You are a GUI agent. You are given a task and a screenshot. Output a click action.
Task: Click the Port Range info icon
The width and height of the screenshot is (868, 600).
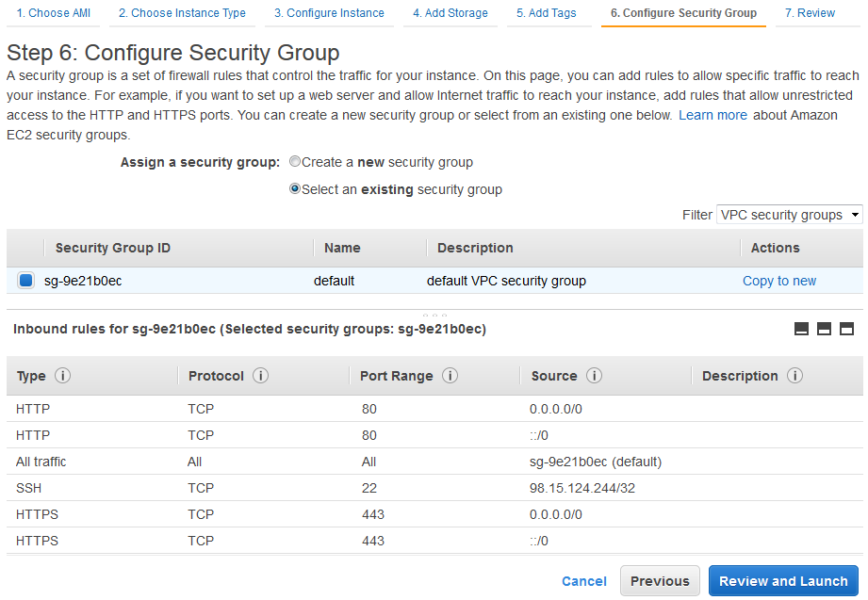450,376
